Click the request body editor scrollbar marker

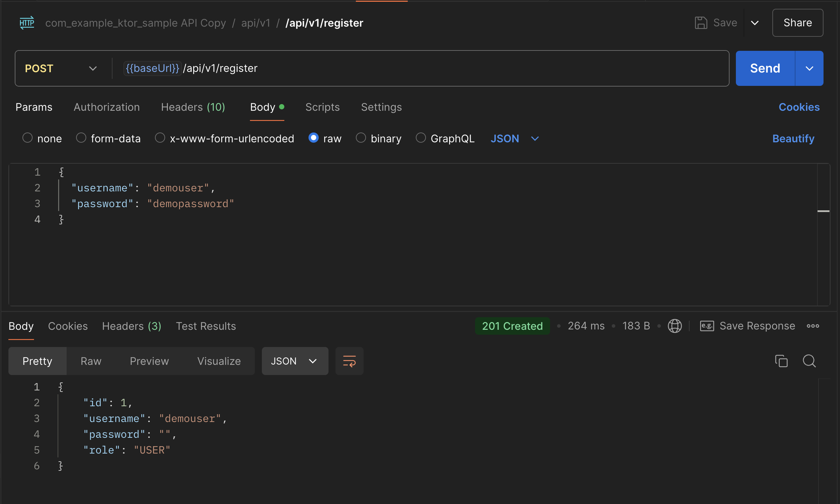[823, 211]
